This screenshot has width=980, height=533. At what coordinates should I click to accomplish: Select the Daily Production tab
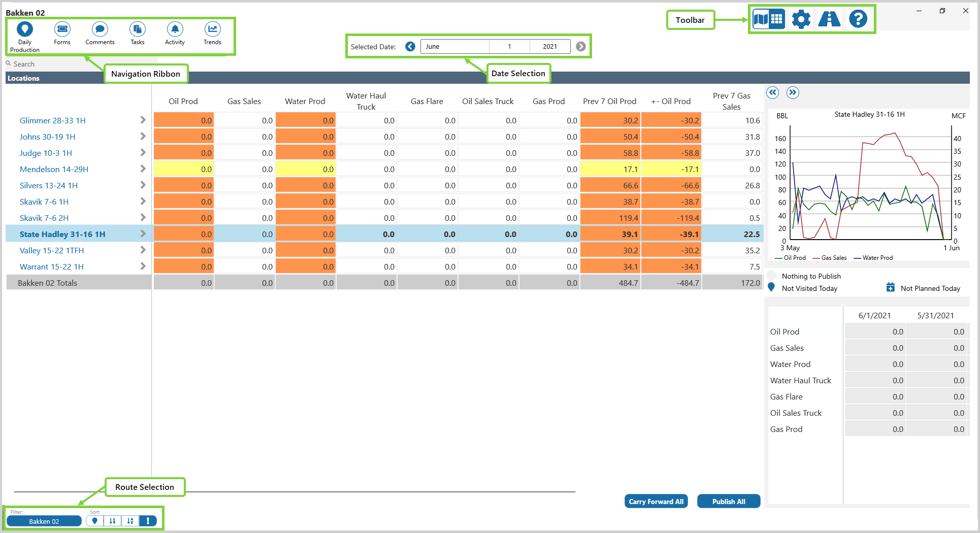tap(24, 37)
